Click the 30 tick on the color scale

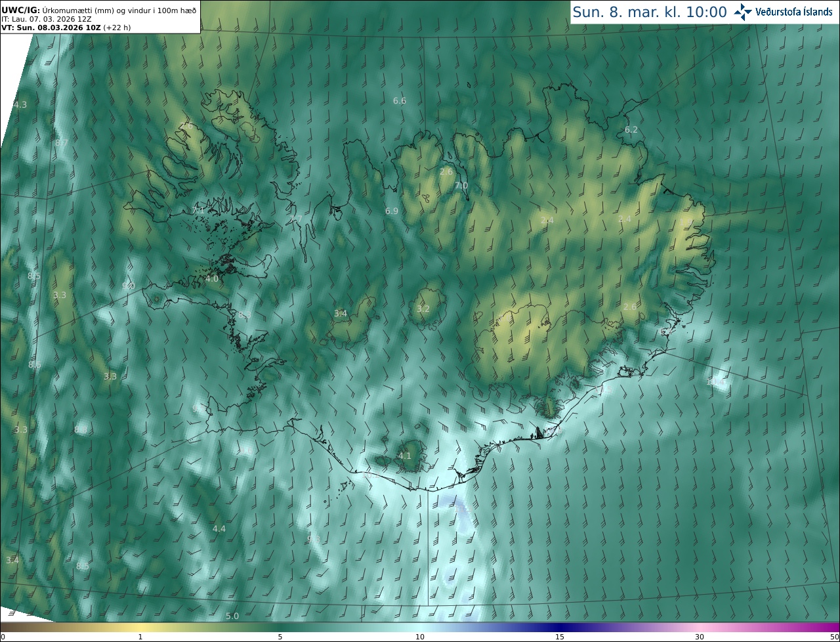pyautogui.click(x=700, y=637)
